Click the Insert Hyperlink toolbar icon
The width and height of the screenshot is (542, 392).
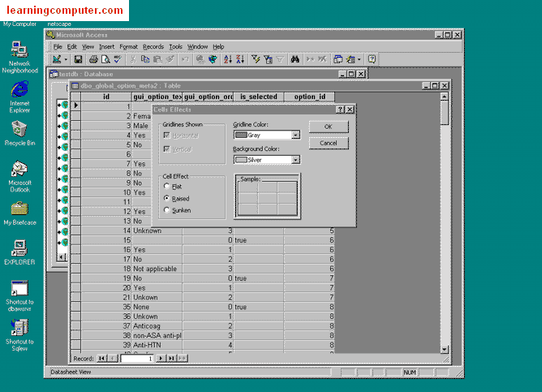[x=200, y=59]
